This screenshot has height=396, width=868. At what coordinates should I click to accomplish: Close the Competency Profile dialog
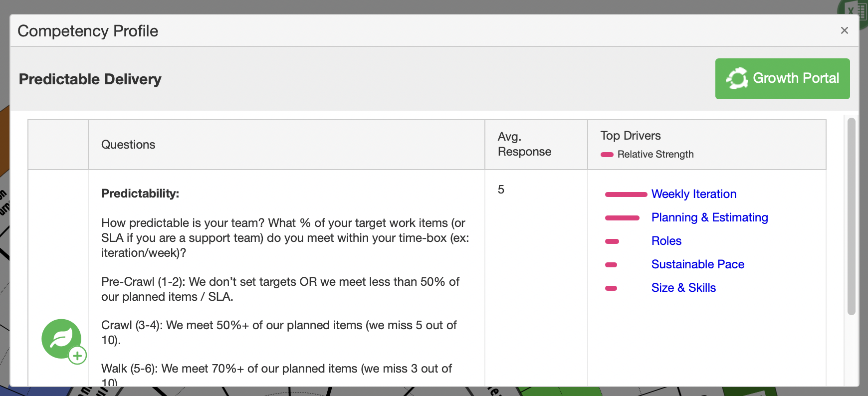point(845,30)
